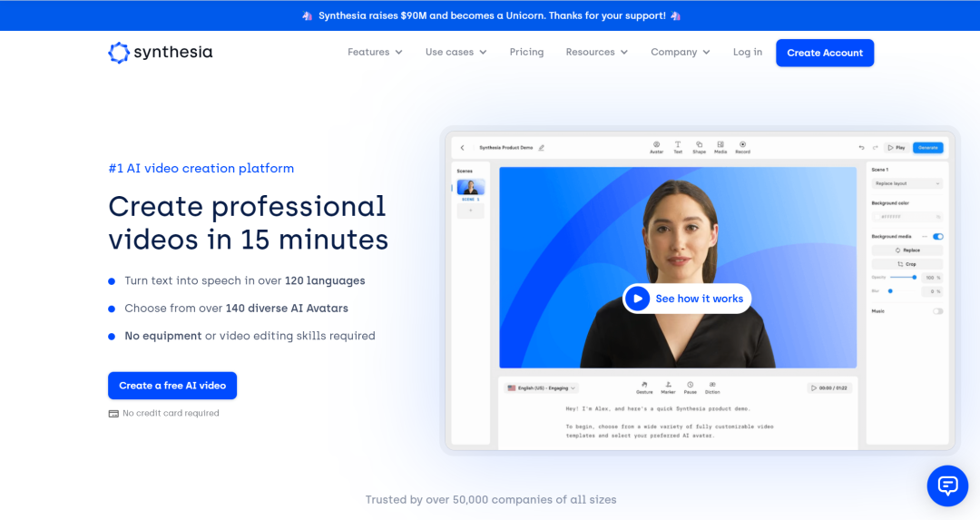Select the Shape tool in the editor
The height and width of the screenshot is (520, 980).
pos(699,148)
